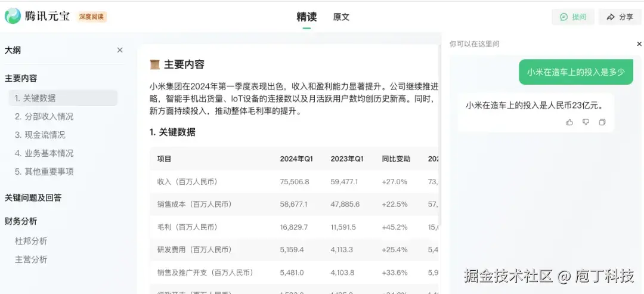Image resolution: width=644 pixels, height=294 pixels.
Task: Click the value 11,591.5
Action: pyautogui.click(x=343, y=227)
